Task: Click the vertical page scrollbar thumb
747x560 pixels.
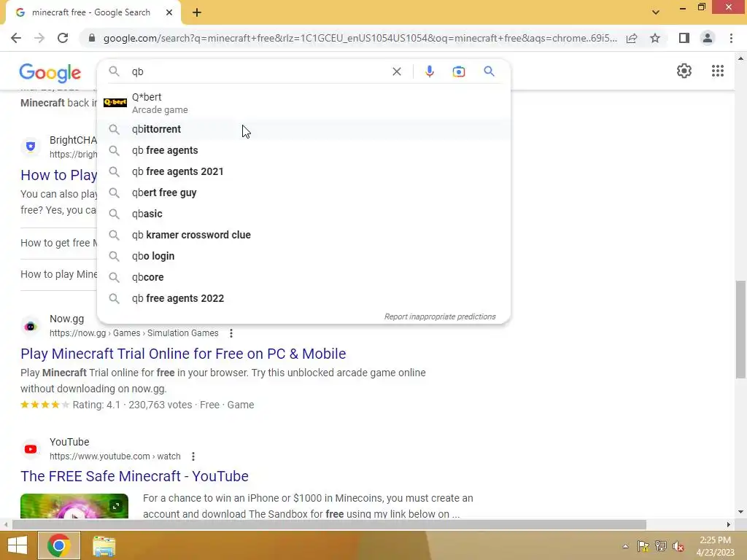Action: coord(740,330)
